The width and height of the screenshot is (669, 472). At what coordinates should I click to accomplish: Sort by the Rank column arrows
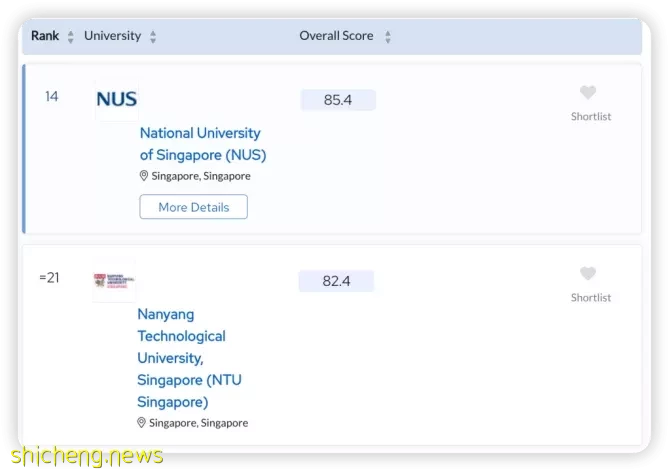pos(71,37)
